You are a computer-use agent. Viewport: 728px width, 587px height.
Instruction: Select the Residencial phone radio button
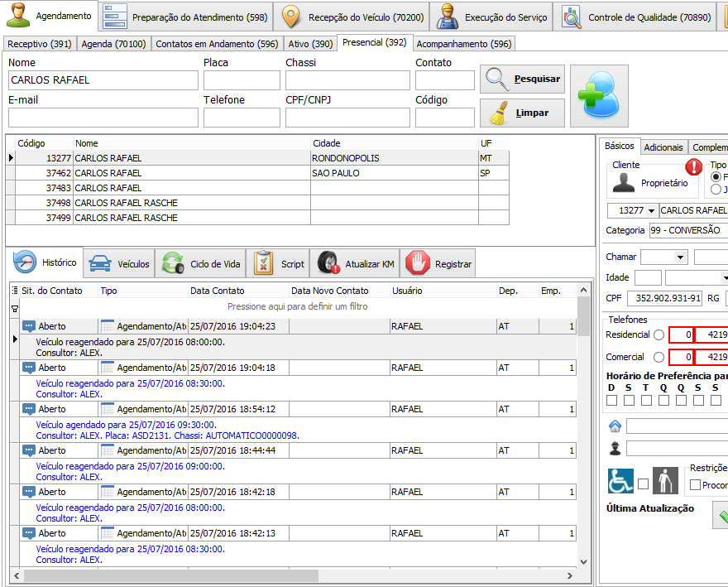click(x=659, y=335)
